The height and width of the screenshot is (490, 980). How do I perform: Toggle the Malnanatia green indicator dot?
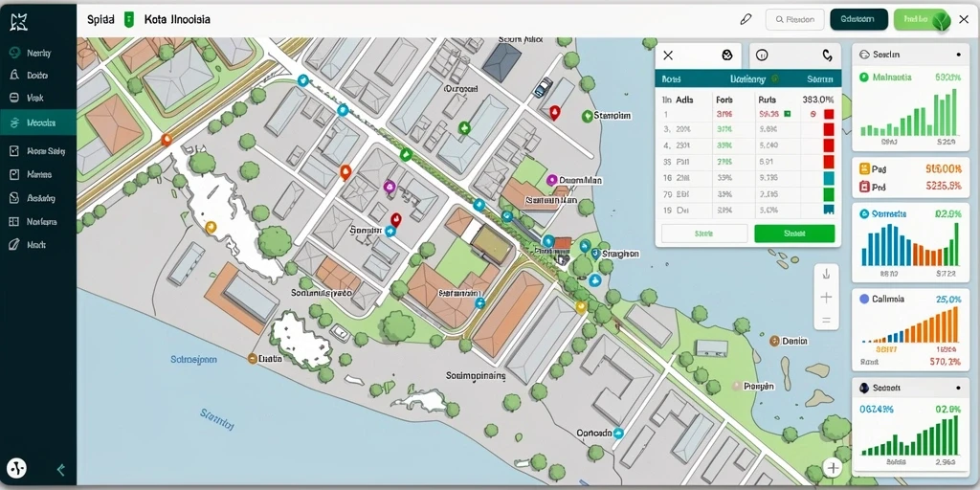[x=864, y=78]
